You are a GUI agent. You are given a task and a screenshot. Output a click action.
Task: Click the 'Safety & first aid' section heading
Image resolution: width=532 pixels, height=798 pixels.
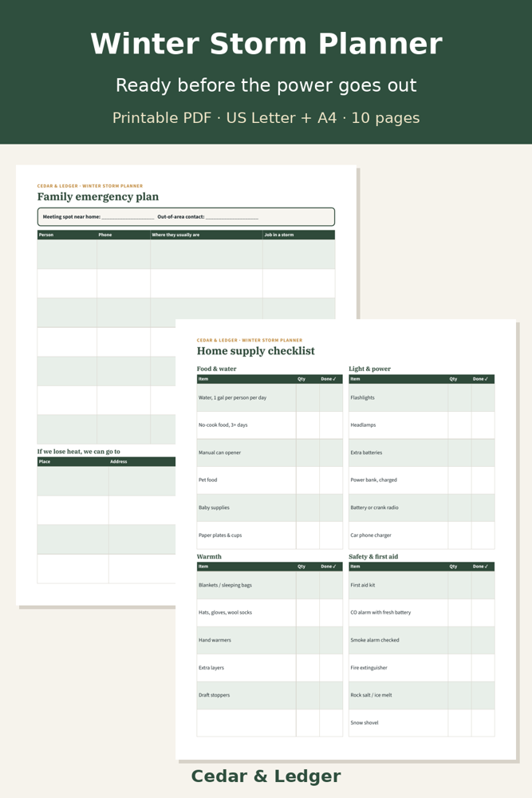[x=373, y=557]
